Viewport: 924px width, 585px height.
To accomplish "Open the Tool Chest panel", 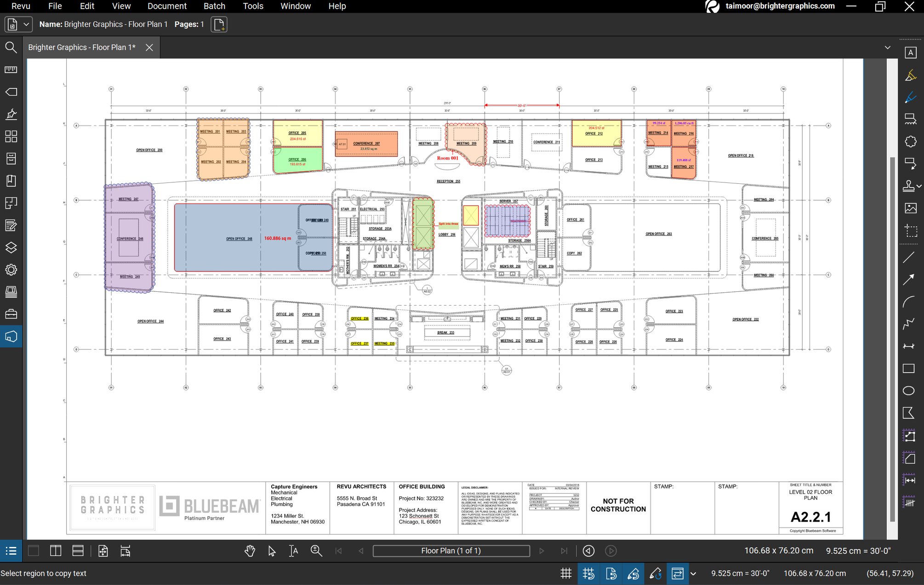I will pyautogui.click(x=11, y=314).
